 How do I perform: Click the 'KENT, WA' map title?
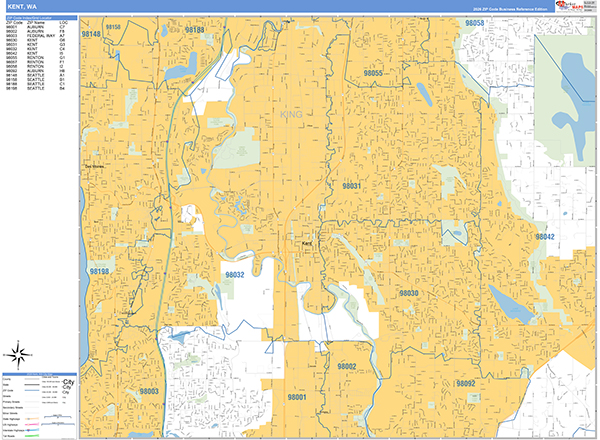[22, 7]
